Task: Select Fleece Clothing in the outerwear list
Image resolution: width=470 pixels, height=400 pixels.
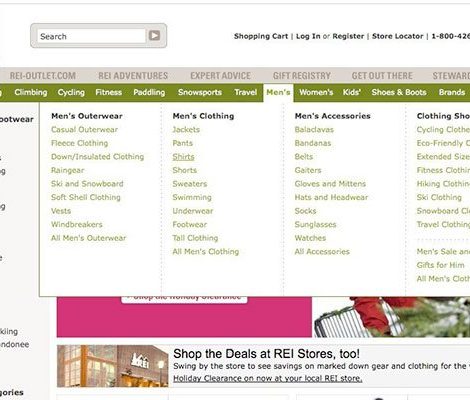Action: 79,143
